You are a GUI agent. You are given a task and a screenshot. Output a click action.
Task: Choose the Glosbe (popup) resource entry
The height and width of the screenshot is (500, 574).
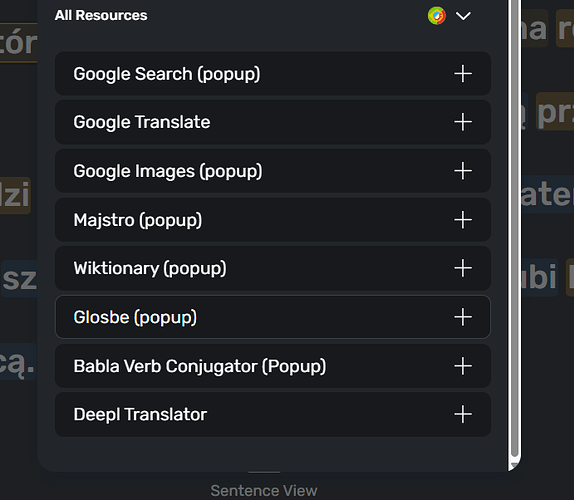[273, 317]
